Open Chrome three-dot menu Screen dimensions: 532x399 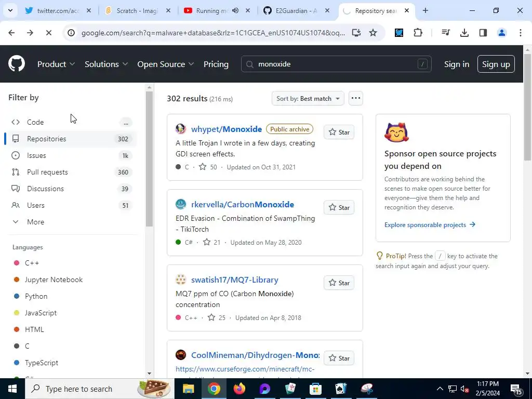(x=520, y=33)
